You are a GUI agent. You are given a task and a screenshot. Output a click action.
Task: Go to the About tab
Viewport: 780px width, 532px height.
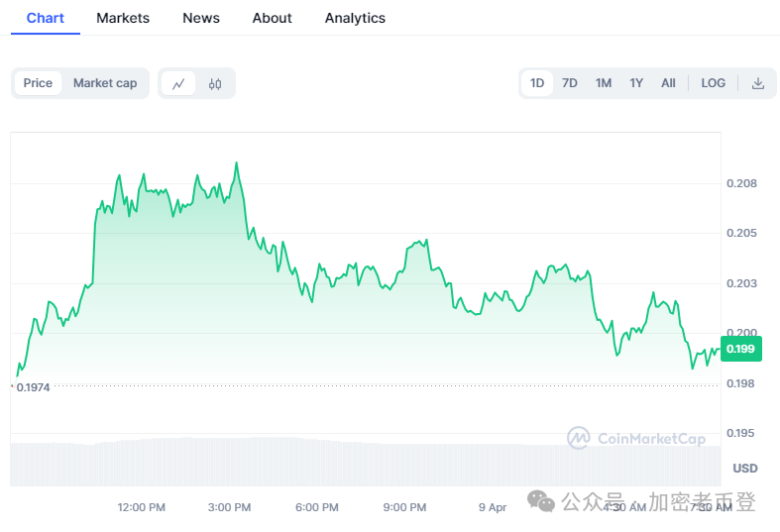(x=272, y=18)
